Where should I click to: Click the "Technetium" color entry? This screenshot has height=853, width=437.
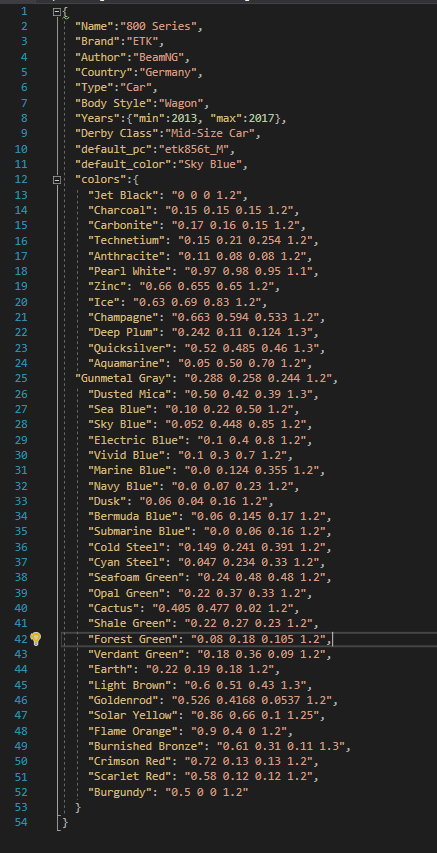click(203, 240)
